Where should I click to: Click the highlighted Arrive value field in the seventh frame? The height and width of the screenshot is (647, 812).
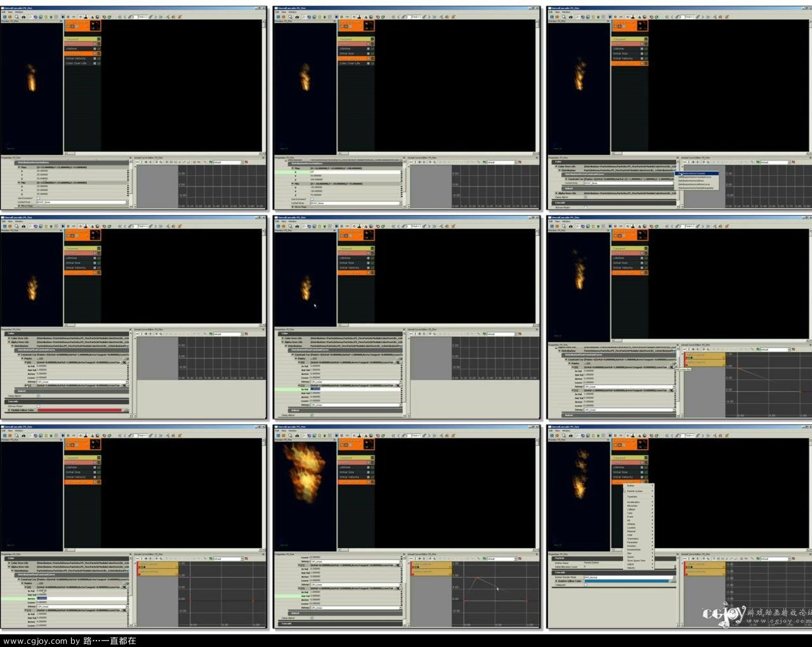82,598
